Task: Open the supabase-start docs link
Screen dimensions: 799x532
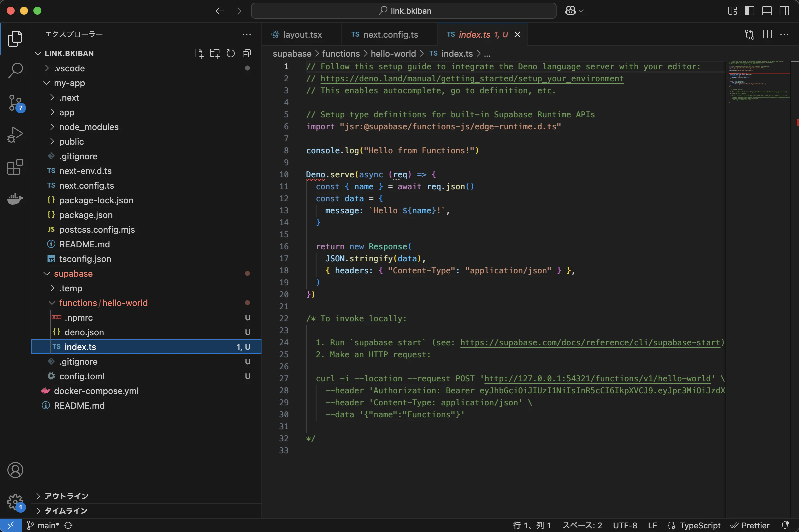Action: coord(590,342)
